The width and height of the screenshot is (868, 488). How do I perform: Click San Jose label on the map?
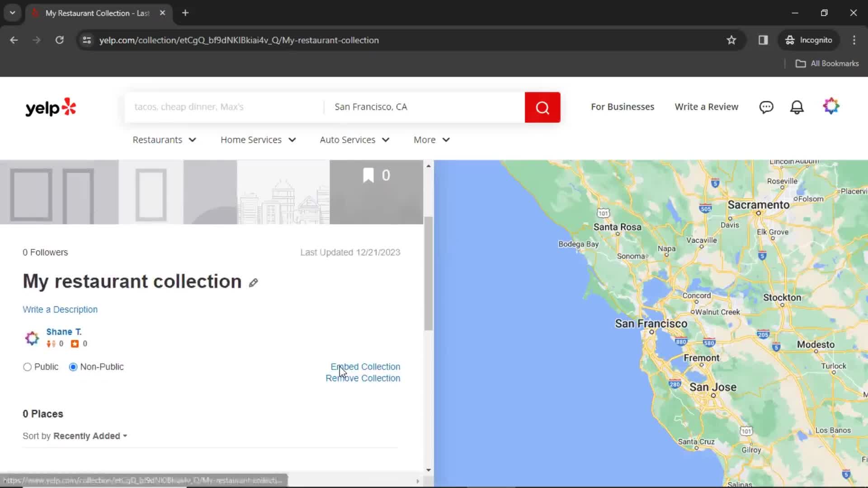pos(712,387)
